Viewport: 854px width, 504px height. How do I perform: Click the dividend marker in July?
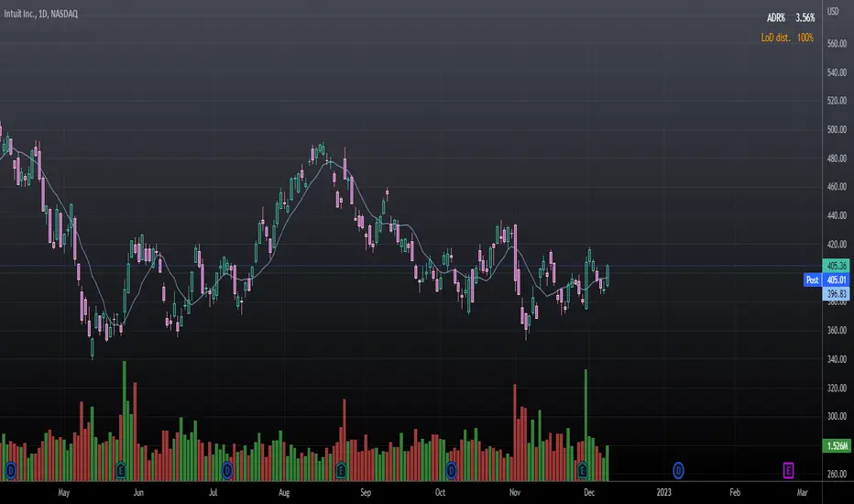click(227, 470)
